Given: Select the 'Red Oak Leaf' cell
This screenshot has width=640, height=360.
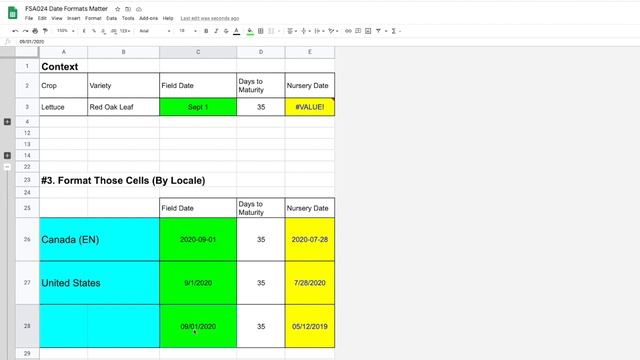Looking at the screenshot, I should [x=123, y=107].
